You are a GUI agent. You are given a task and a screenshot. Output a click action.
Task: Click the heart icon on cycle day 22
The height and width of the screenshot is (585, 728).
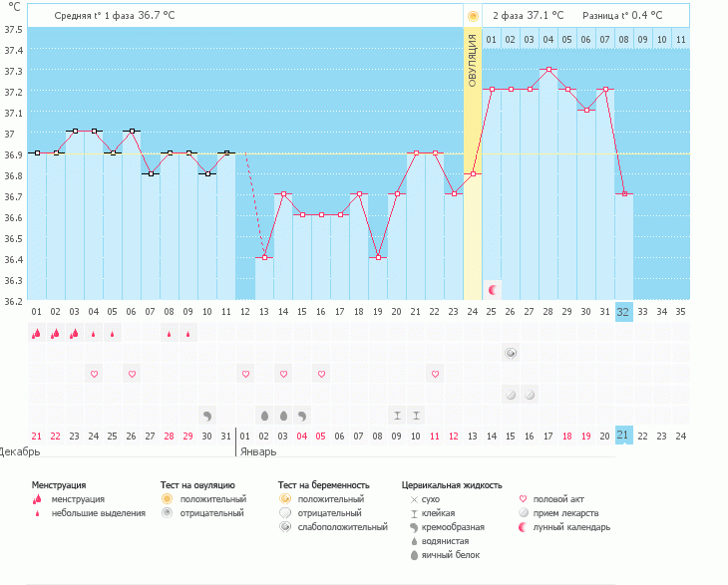435,374
